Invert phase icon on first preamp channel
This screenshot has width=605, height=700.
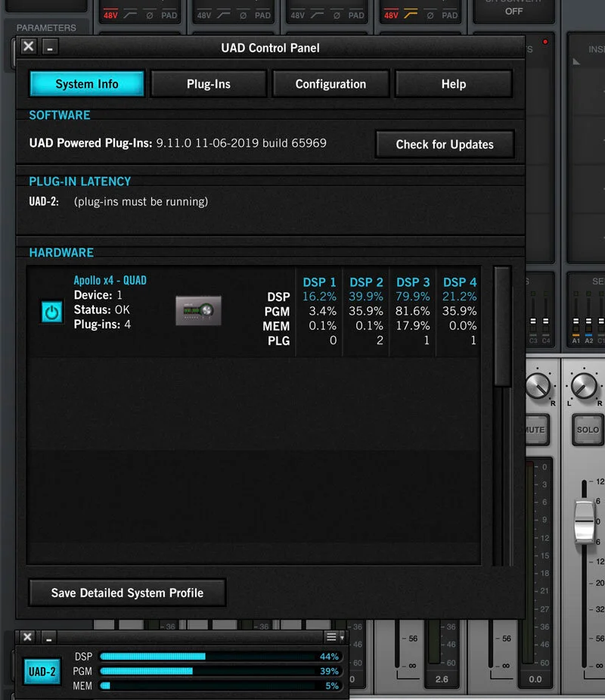pyautogui.click(x=150, y=16)
